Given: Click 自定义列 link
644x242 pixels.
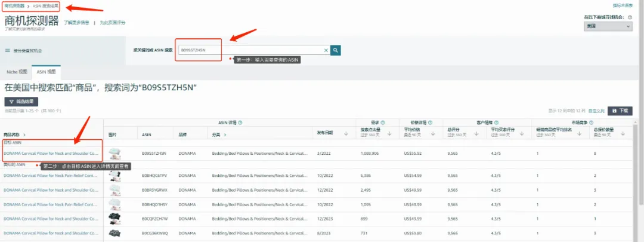Looking at the screenshot, I should pyautogui.click(x=596, y=111).
